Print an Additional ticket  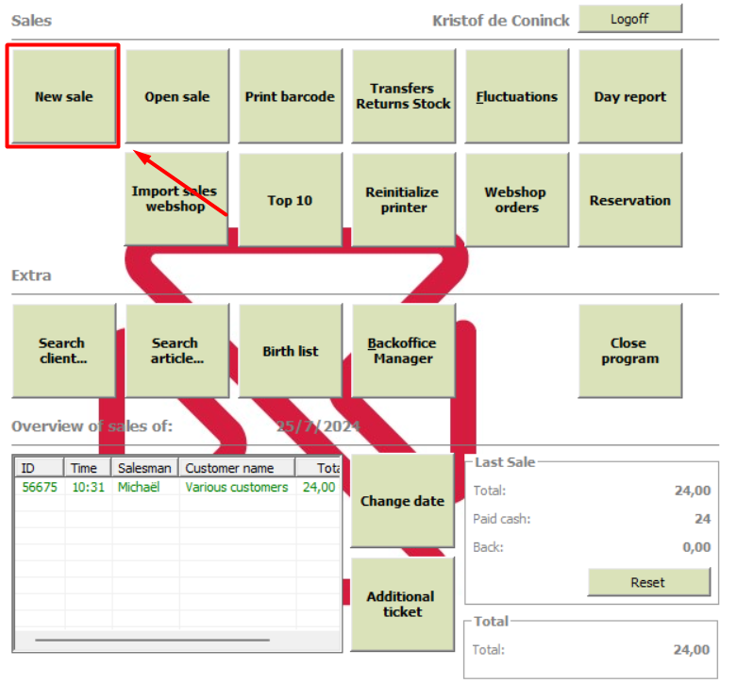(x=402, y=605)
